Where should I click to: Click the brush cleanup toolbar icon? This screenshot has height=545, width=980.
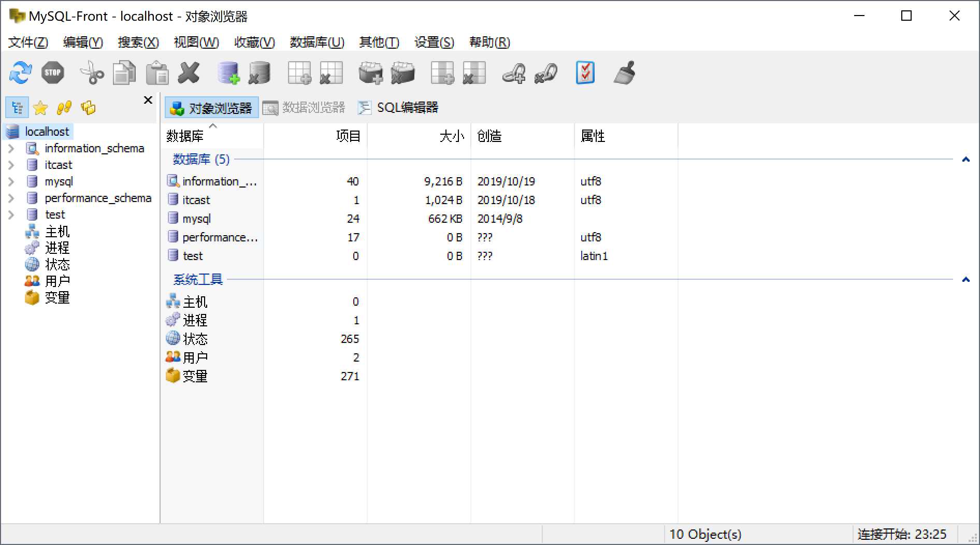click(625, 73)
